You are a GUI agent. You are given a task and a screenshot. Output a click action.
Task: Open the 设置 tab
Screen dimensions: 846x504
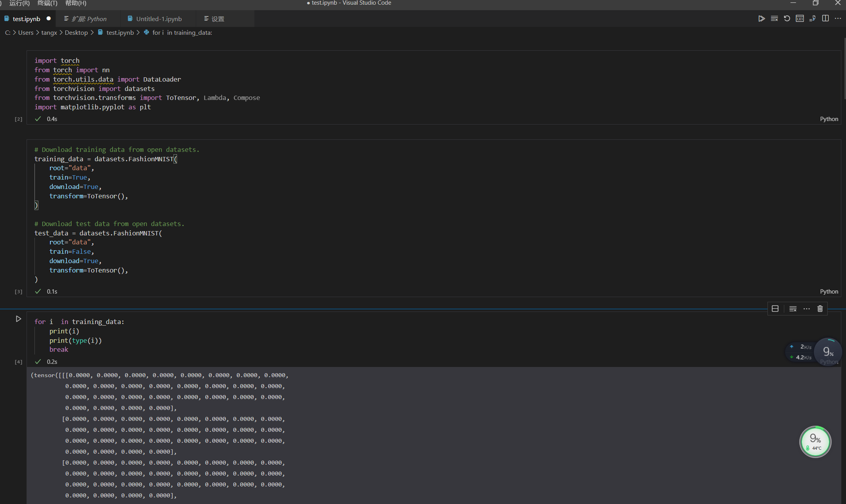(x=218, y=19)
